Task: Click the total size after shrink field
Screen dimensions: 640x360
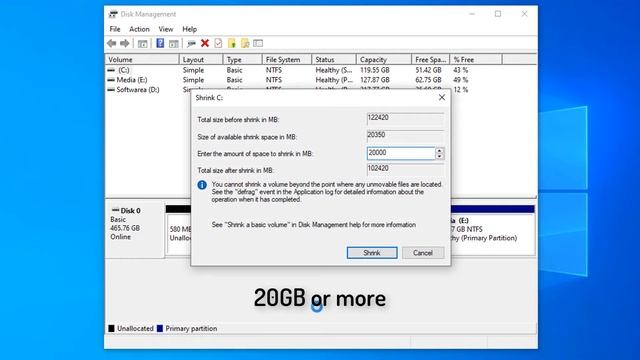Action: (405, 169)
